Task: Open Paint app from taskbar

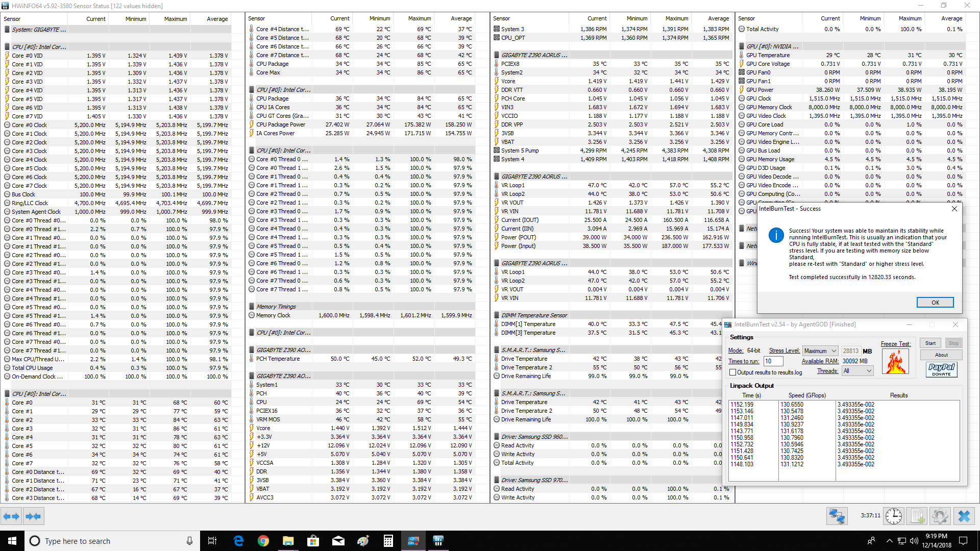Action: tap(363, 541)
